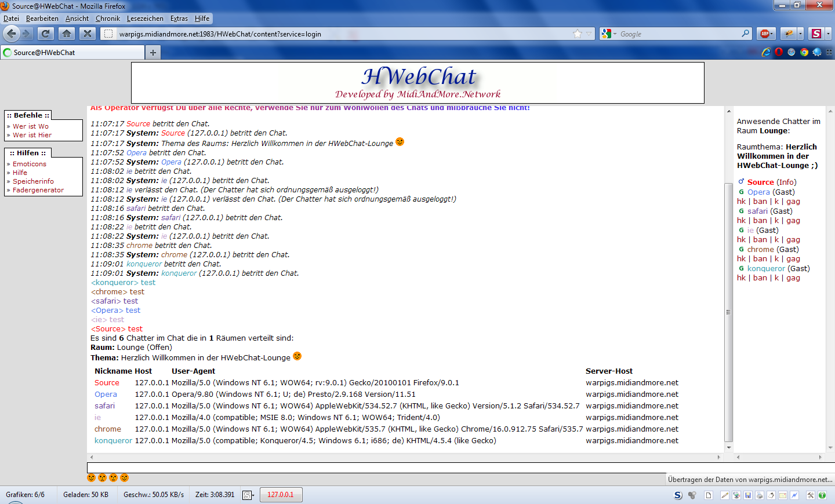Click the Opera browser icon
Screen dimensions: 835x504
tap(779, 52)
